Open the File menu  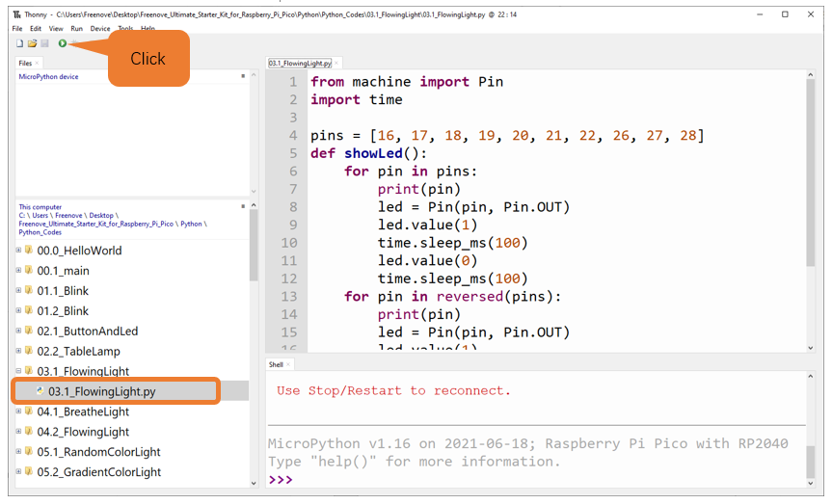(17, 29)
